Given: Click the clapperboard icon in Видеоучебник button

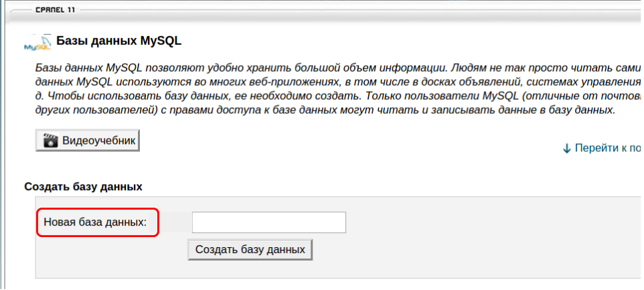Looking at the screenshot, I should 50,141.
